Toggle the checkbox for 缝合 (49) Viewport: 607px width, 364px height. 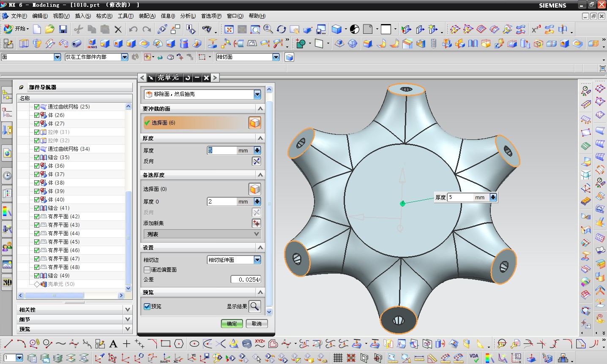pyautogui.click(x=37, y=276)
